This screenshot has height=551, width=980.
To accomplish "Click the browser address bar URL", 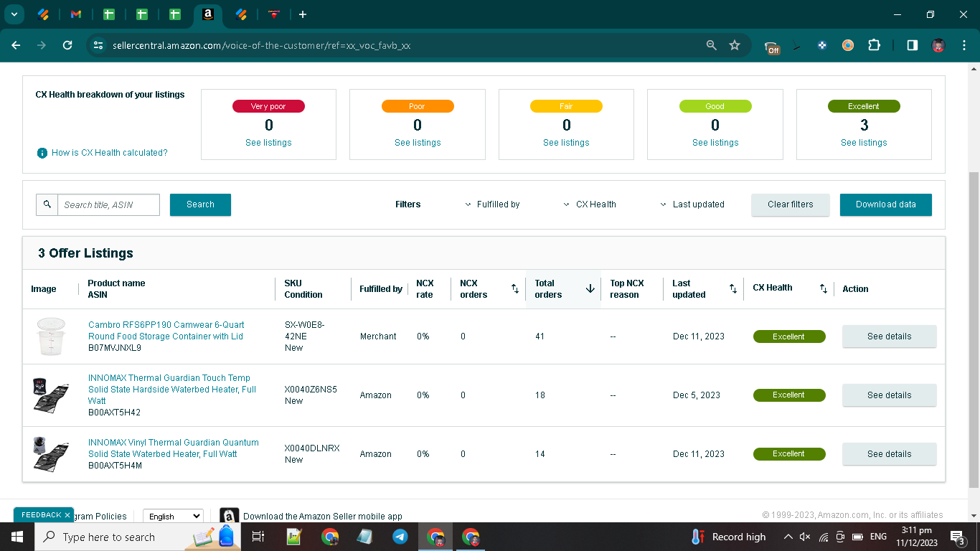I will [x=261, y=45].
